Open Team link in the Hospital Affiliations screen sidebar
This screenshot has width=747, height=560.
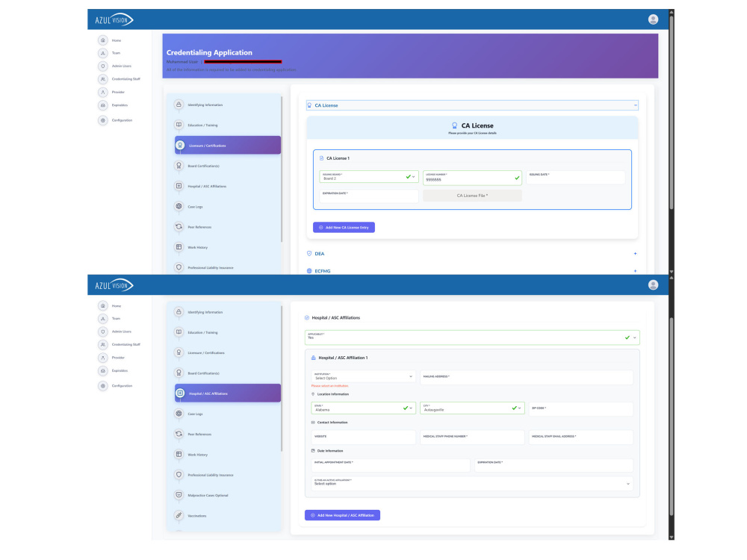(x=116, y=319)
